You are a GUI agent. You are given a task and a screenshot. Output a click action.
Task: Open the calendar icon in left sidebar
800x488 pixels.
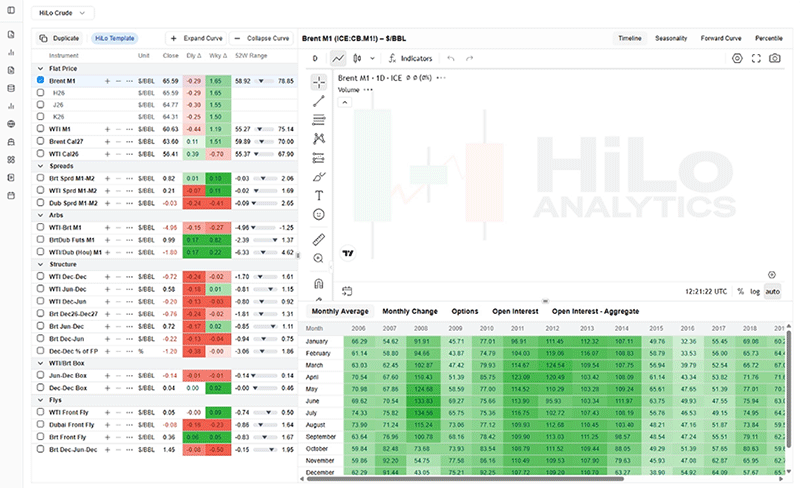pos(11,196)
